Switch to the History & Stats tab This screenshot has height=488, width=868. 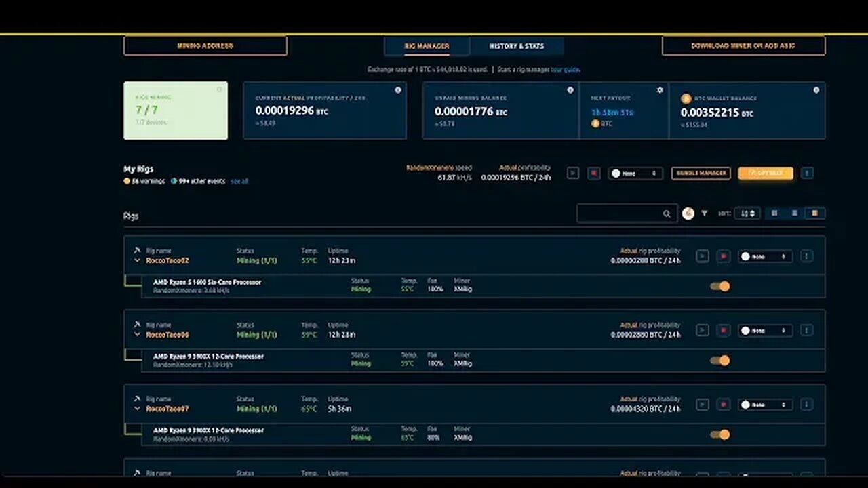(517, 46)
